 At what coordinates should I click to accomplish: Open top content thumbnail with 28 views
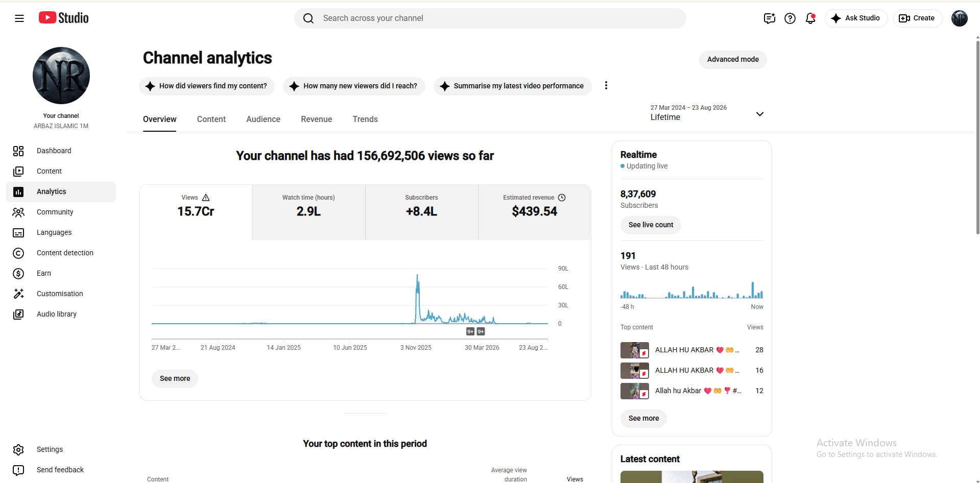[x=635, y=350]
